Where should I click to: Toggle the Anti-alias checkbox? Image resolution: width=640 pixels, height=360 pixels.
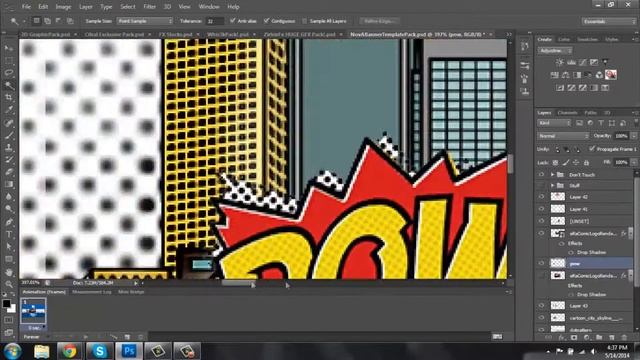click(x=233, y=20)
